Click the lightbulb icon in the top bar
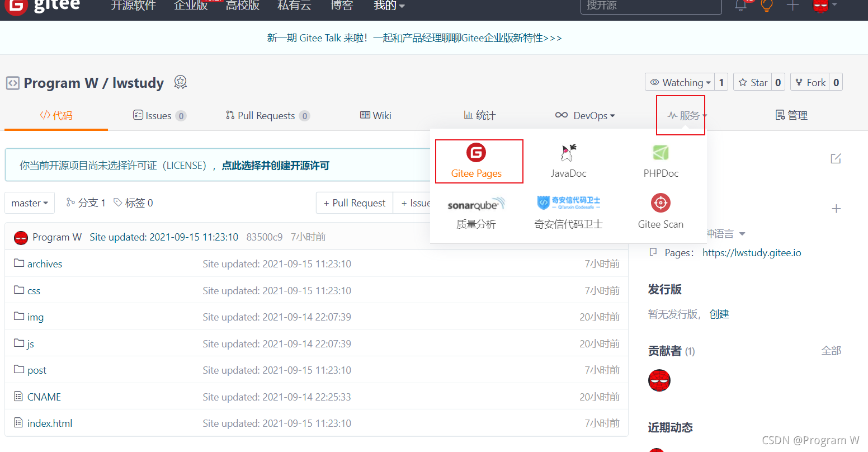 (767, 6)
